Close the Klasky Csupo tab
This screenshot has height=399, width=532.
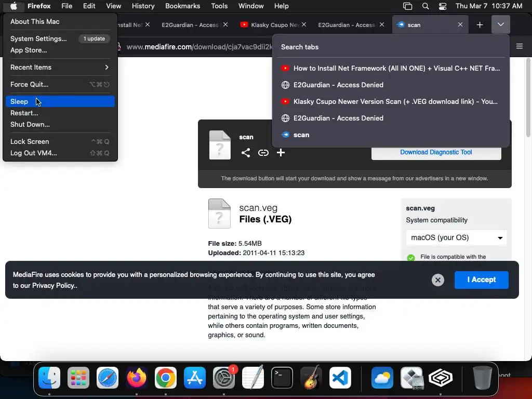pos(304,24)
